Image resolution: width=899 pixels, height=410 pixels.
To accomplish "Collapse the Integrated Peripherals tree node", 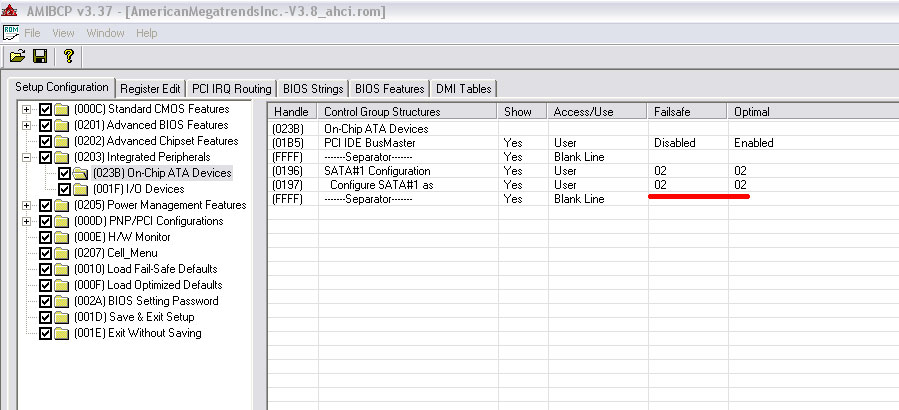I will click(27, 157).
